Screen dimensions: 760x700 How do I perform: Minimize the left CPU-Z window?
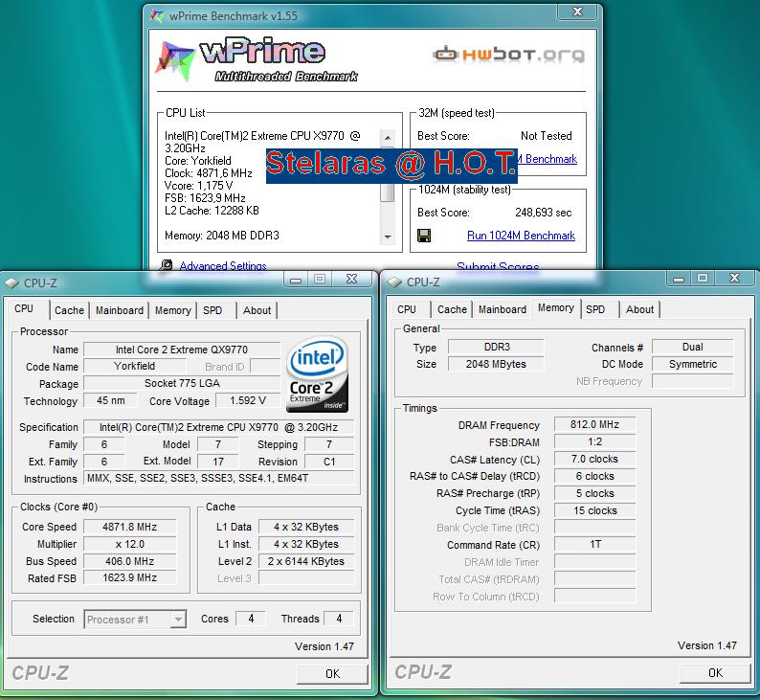click(296, 279)
